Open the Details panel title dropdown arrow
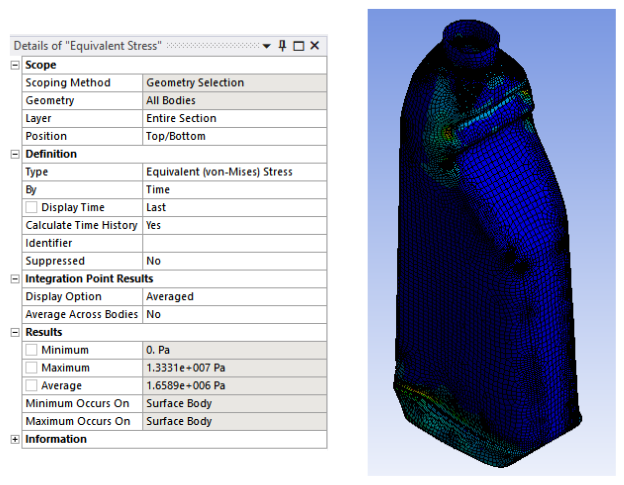Image resolution: width=624 pixels, height=485 pixels. [x=267, y=46]
